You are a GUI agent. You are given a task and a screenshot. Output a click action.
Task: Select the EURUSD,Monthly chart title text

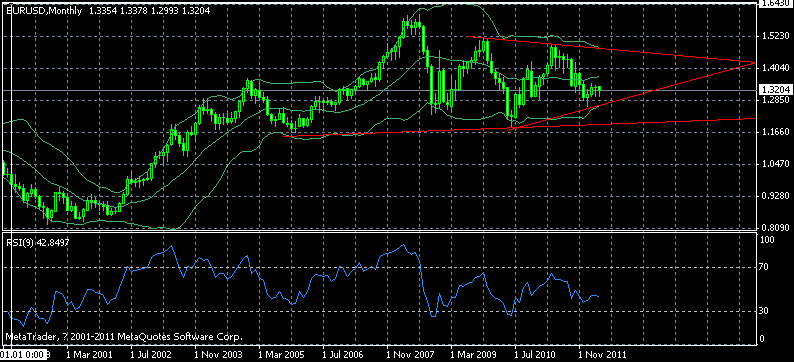coord(44,10)
